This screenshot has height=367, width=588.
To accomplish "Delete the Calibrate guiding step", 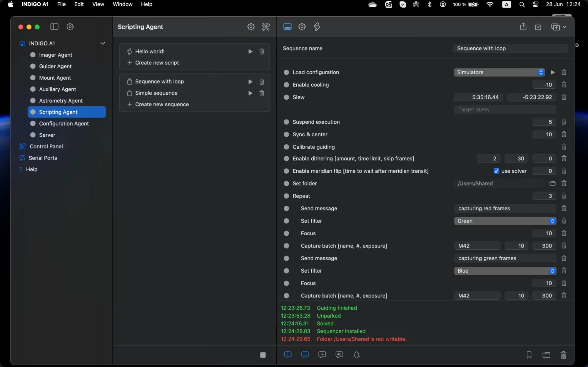I will (x=564, y=147).
